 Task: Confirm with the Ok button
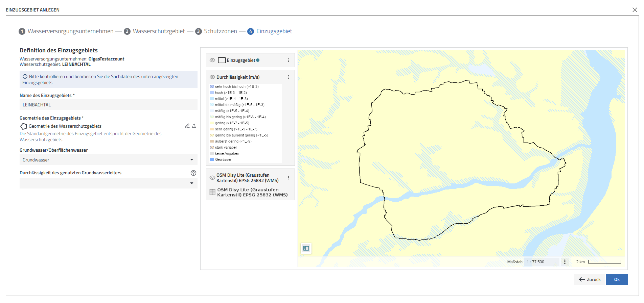pyautogui.click(x=617, y=279)
